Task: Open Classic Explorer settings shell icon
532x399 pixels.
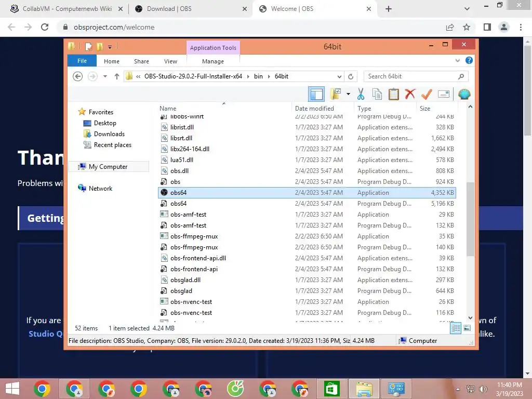Action: [464, 94]
